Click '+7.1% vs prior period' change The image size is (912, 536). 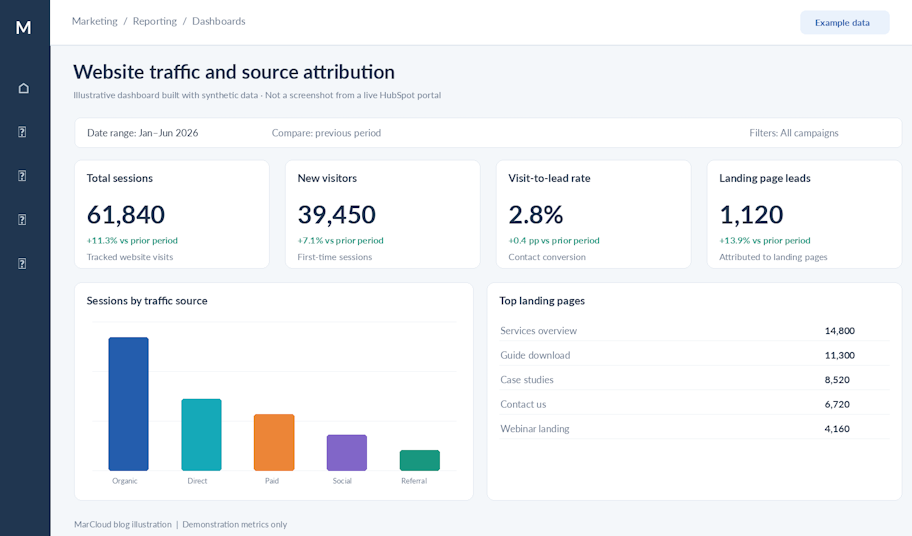pyautogui.click(x=340, y=240)
